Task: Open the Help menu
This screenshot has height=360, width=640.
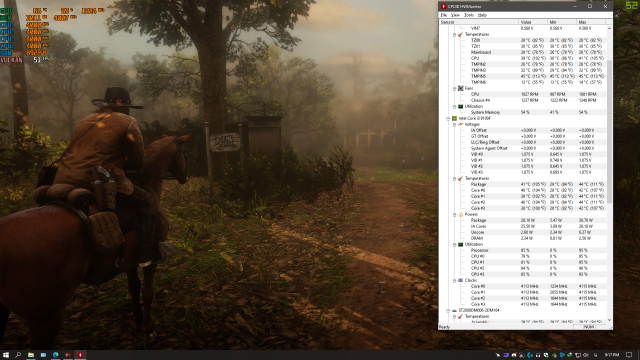Action: [482, 15]
